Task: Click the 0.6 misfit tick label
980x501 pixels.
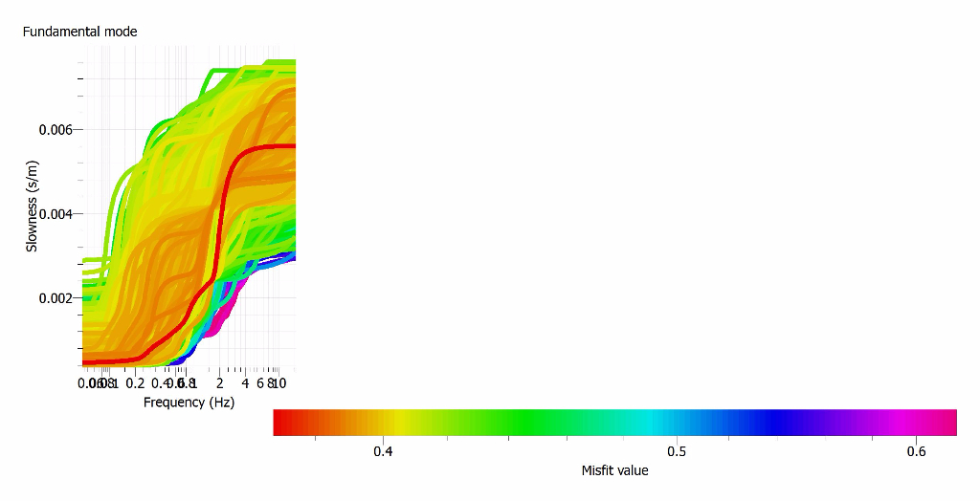Action: pos(916,450)
